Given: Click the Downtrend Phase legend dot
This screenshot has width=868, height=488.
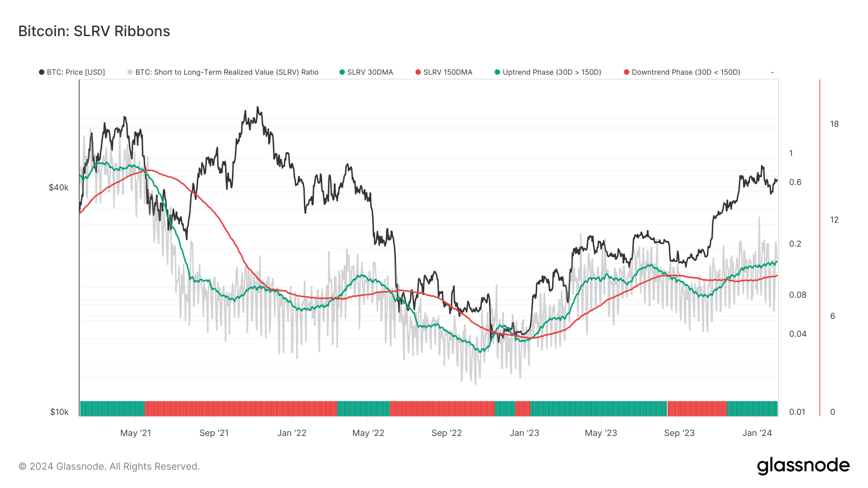Looking at the screenshot, I should (626, 72).
